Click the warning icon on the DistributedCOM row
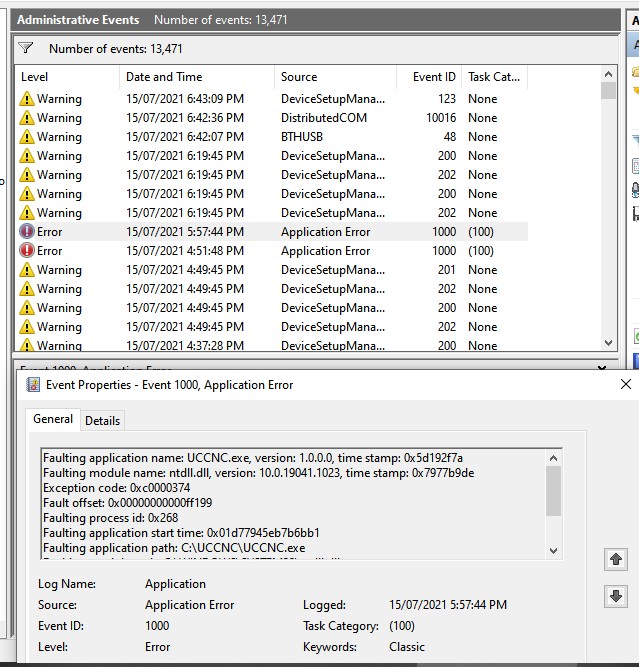Image resolution: width=639 pixels, height=667 pixels. coord(27,118)
